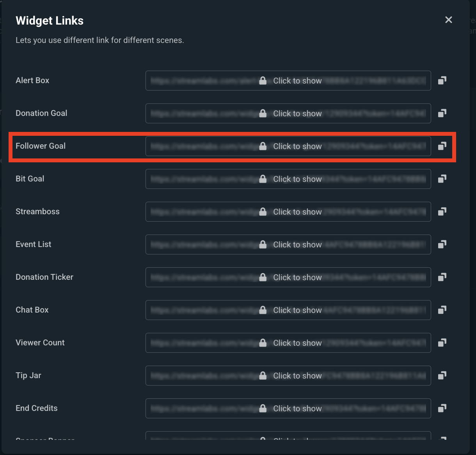Viewport: 476px width, 455px height.
Task: Copy the End Credits widget link
Action: click(442, 408)
